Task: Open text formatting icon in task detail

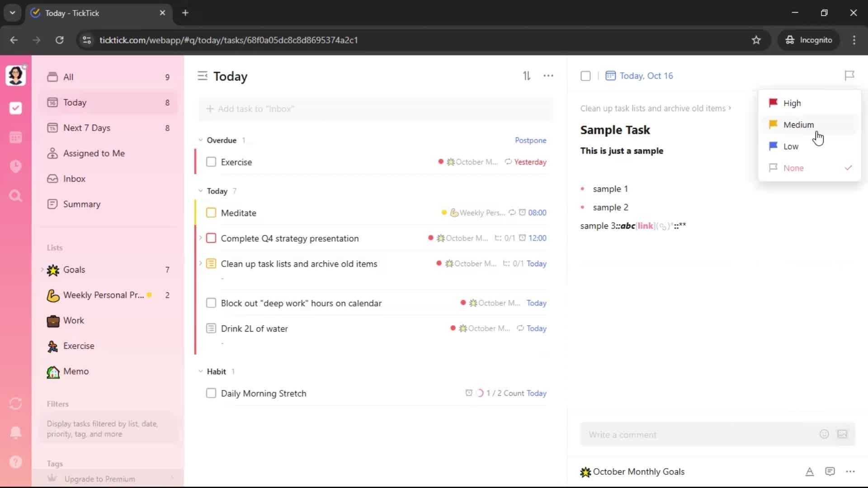Action: coord(809,472)
